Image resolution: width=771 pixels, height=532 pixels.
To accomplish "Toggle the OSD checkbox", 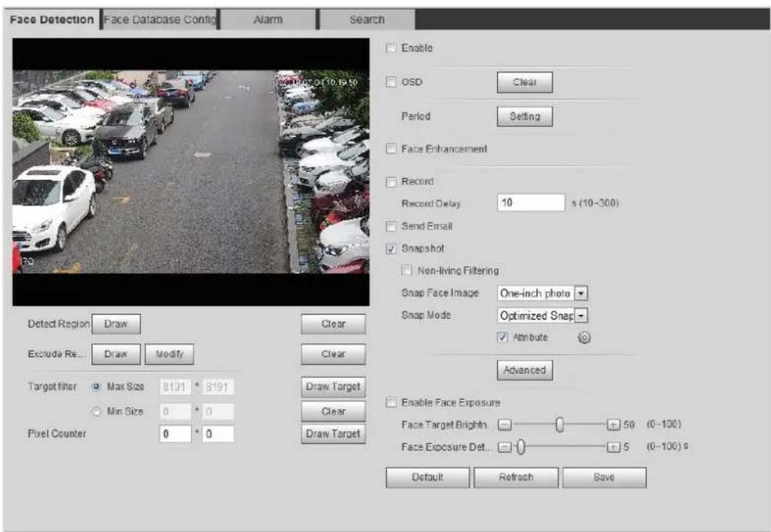I will 391,82.
